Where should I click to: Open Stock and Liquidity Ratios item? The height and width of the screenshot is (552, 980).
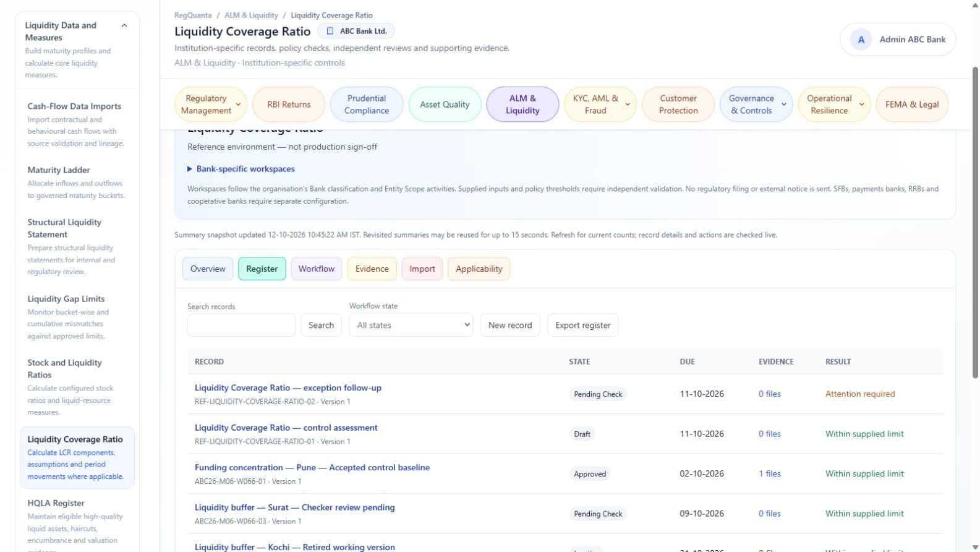[77, 387]
